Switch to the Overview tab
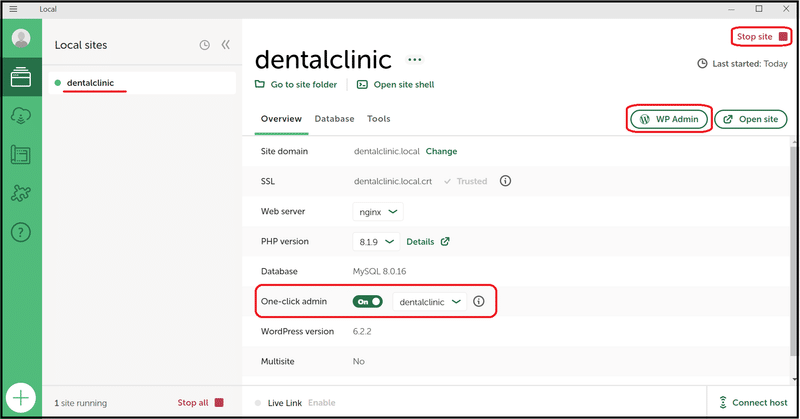This screenshot has width=800, height=419. pyautogui.click(x=281, y=119)
